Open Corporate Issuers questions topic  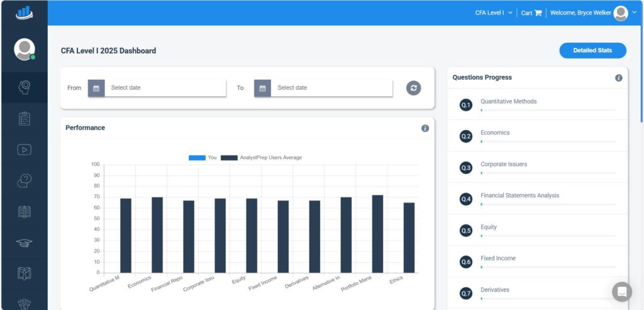(504, 164)
